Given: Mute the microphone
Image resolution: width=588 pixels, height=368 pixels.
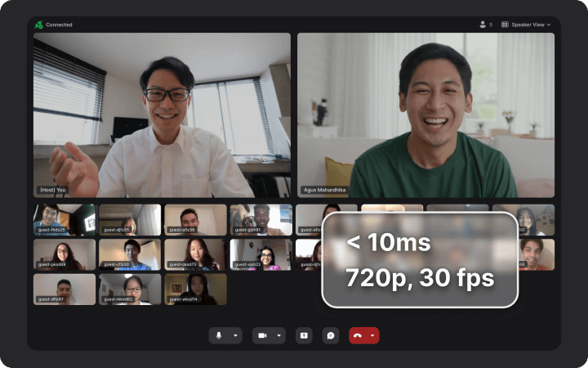Looking at the screenshot, I should pos(219,335).
